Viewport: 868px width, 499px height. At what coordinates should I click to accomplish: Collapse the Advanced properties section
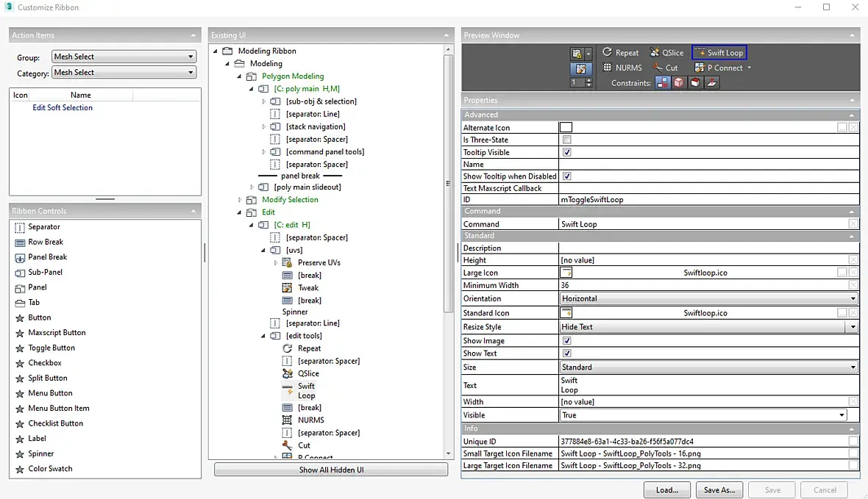[851, 115]
